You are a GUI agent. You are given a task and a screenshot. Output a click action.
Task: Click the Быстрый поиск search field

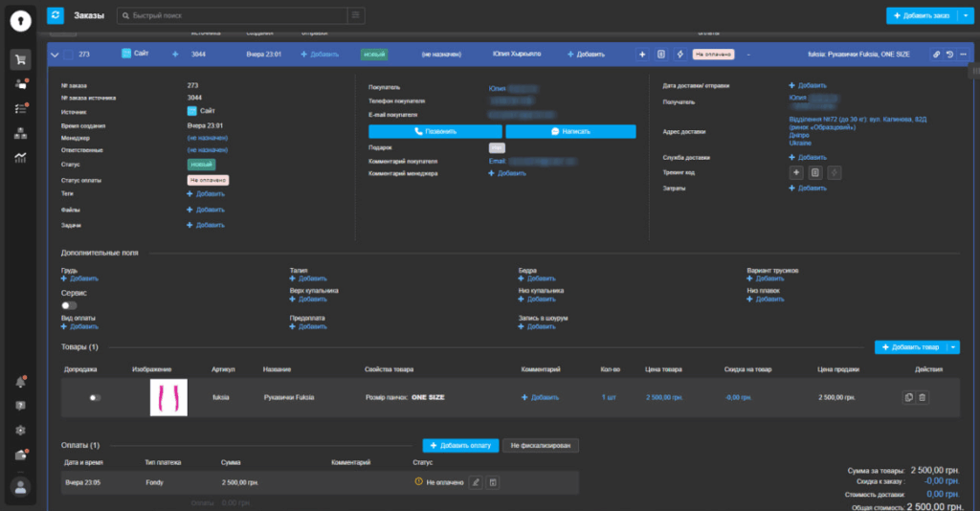click(x=234, y=15)
